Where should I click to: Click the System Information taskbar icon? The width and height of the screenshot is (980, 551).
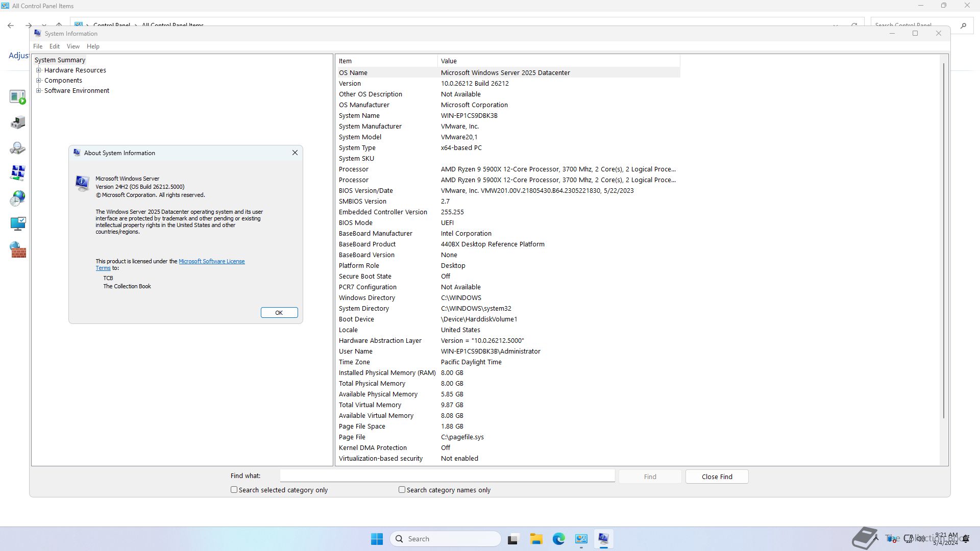(x=603, y=539)
